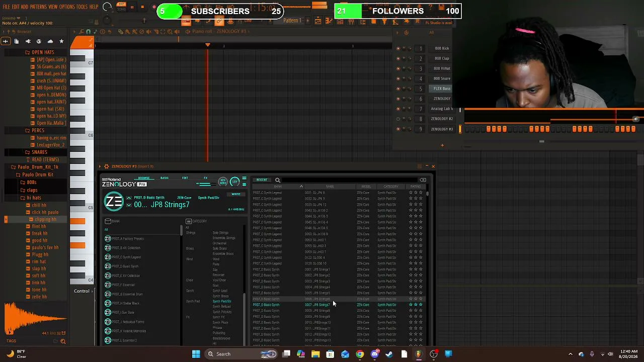Open the Windows Start menu
The image size is (644, 362).
coord(196,354)
